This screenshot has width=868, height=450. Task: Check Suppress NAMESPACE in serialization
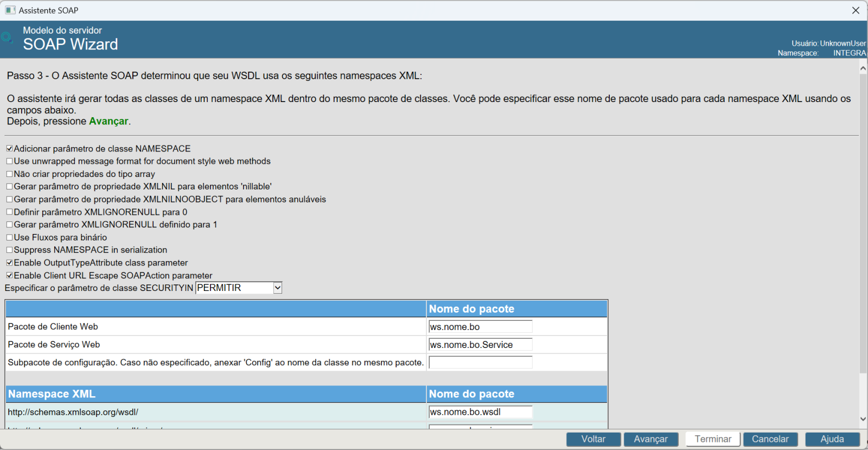pos(9,250)
